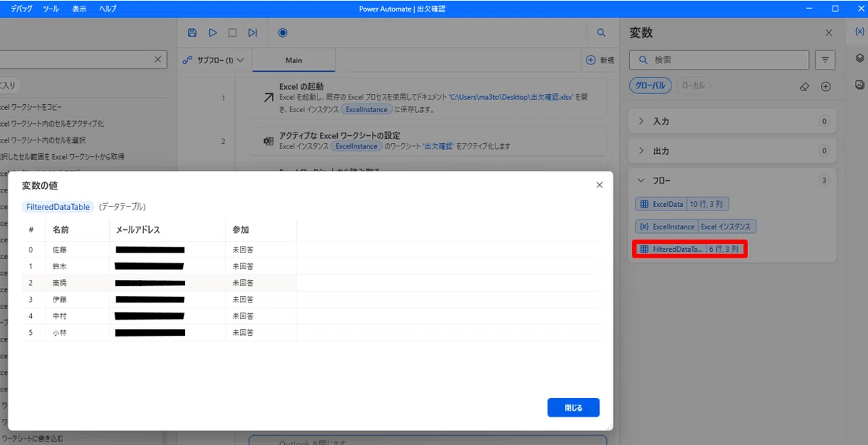Toggle the variables {x} sidebar icon
868x445 pixels.
pyautogui.click(x=859, y=33)
